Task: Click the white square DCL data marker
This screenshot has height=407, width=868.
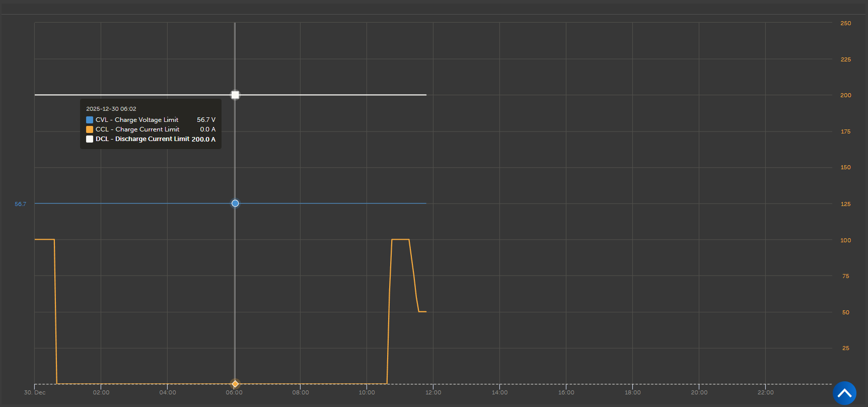Action: [235, 95]
